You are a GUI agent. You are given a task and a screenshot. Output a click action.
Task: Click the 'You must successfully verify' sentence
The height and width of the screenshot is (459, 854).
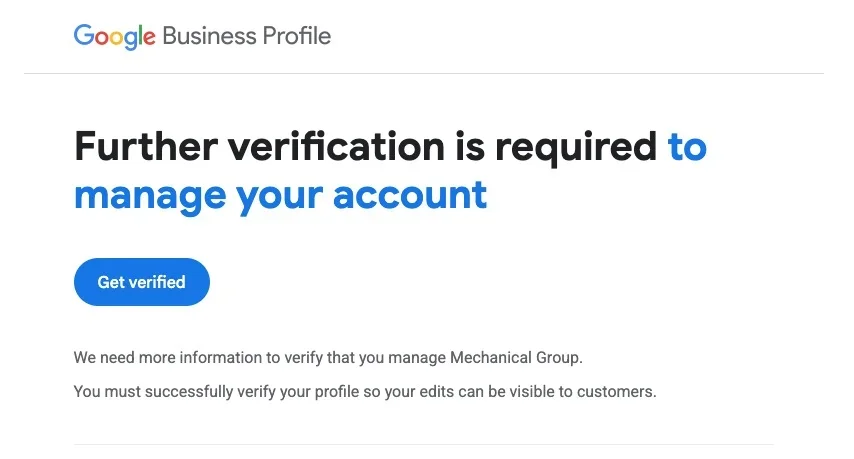[365, 391]
